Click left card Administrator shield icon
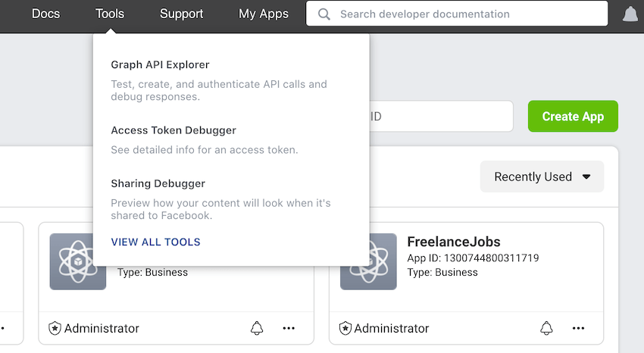The image size is (644, 353). tap(55, 328)
